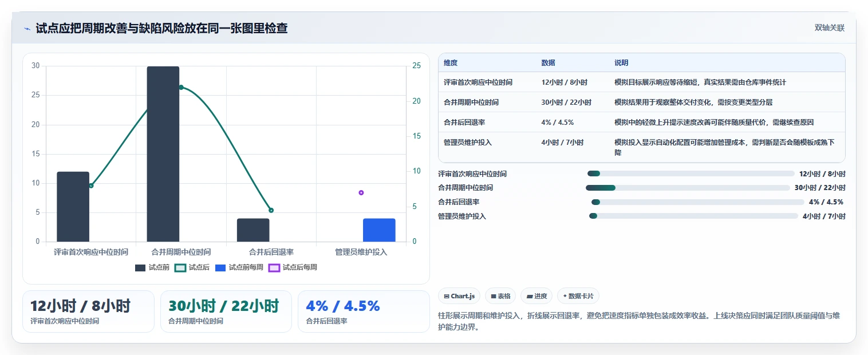
Task: Click the green line point at 合并周期中位时间
Action: (181, 87)
